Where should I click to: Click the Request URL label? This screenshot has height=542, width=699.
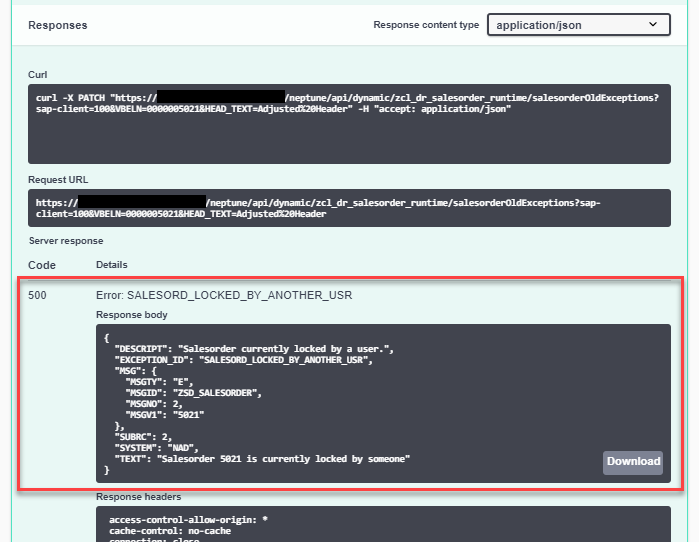[58, 180]
